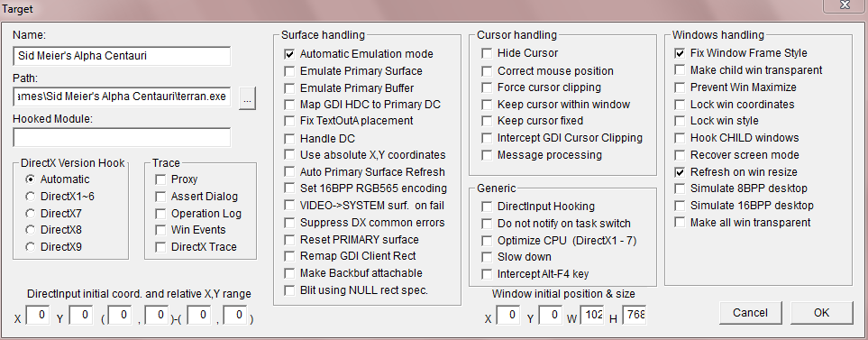Click the Window initial position Y field
The width and height of the screenshot is (868, 340).
click(550, 315)
